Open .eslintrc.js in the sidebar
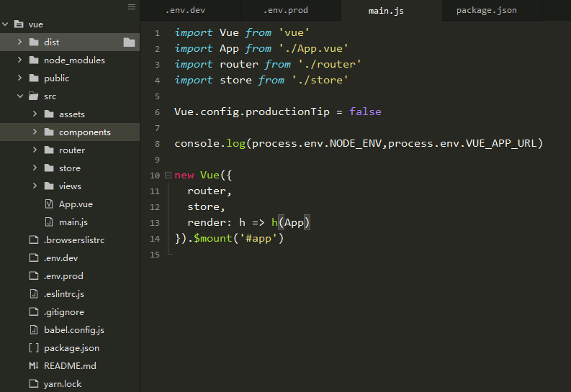The image size is (571, 392). (64, 294)
